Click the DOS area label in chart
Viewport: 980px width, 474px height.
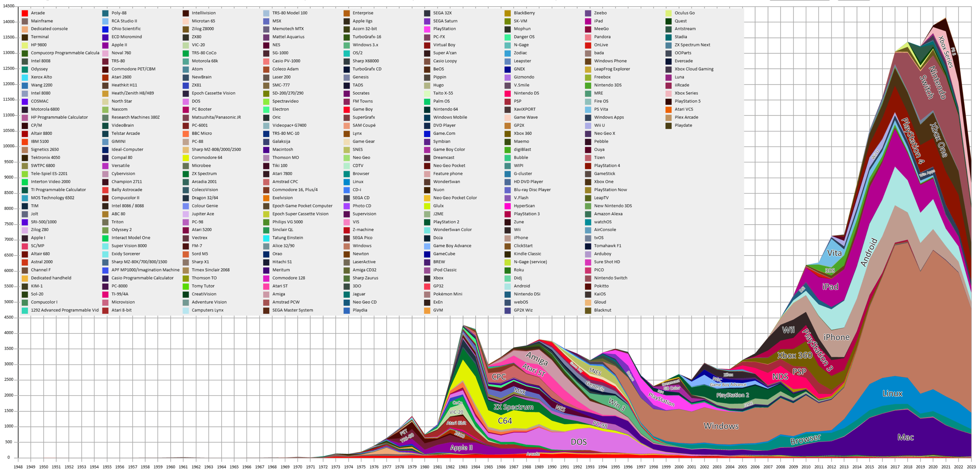pyautogui.click(x=579, y=442)
